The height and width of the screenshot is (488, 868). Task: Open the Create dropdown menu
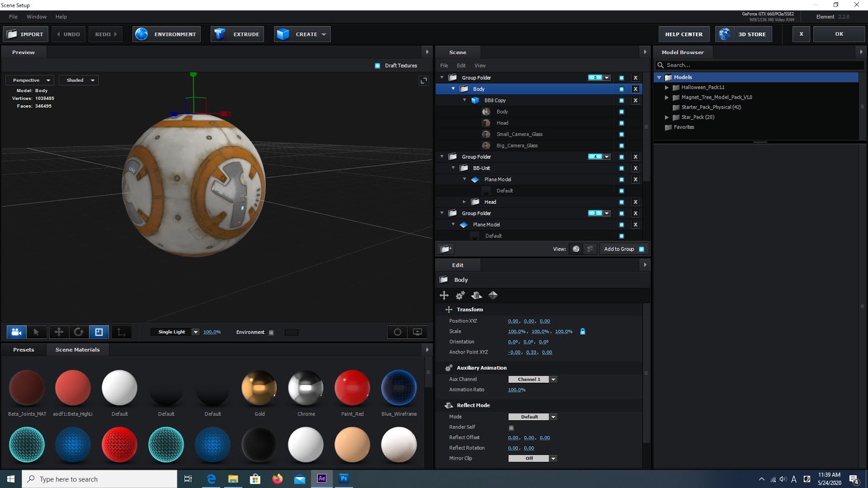coord(302,34)
